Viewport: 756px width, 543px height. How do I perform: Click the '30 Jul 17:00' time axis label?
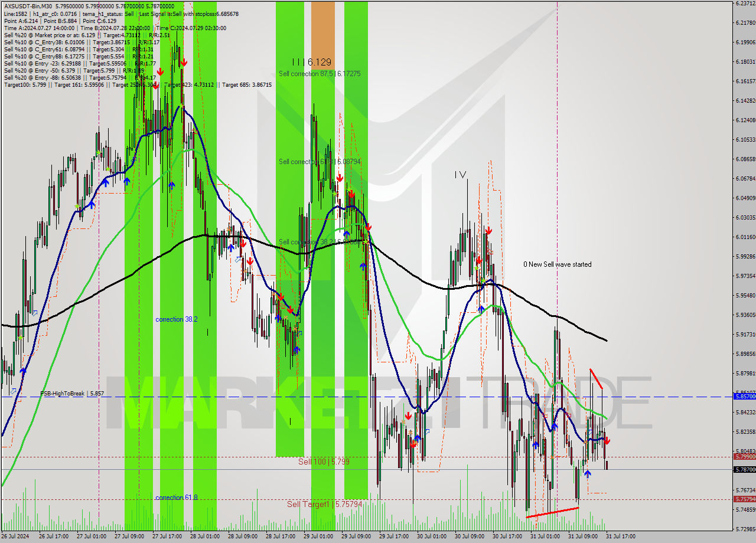point(507,537)
